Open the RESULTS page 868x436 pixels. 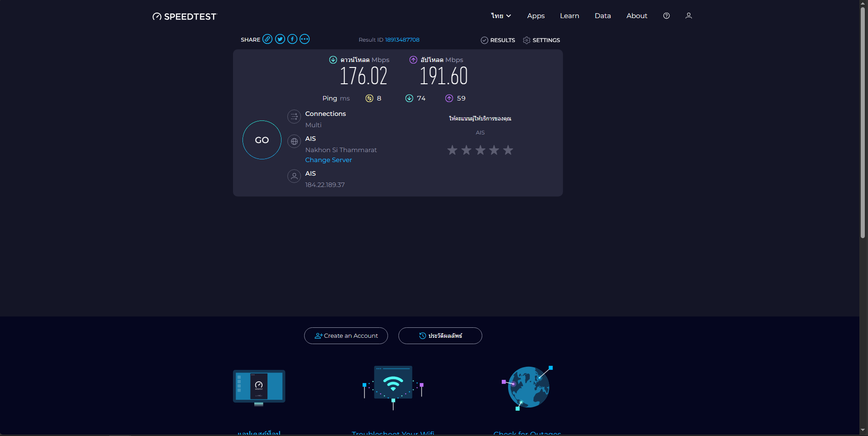[498, 40]
